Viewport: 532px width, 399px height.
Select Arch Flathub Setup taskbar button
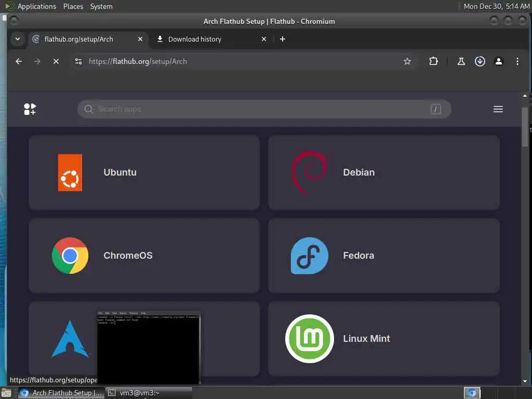click(x=61, y=393)
